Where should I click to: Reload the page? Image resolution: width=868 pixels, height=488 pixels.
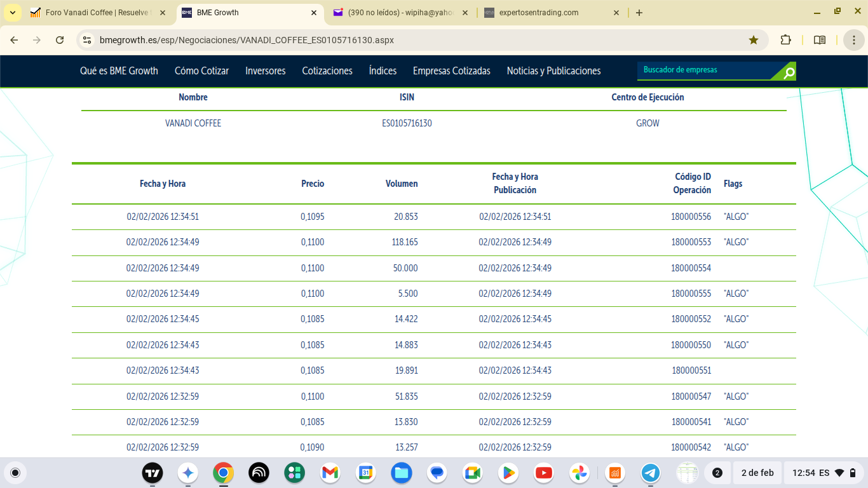coord(60,40)
